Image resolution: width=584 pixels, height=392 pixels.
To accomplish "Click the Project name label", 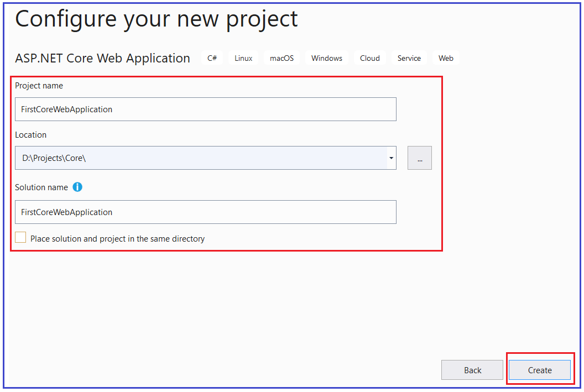I will pos(39,86).
